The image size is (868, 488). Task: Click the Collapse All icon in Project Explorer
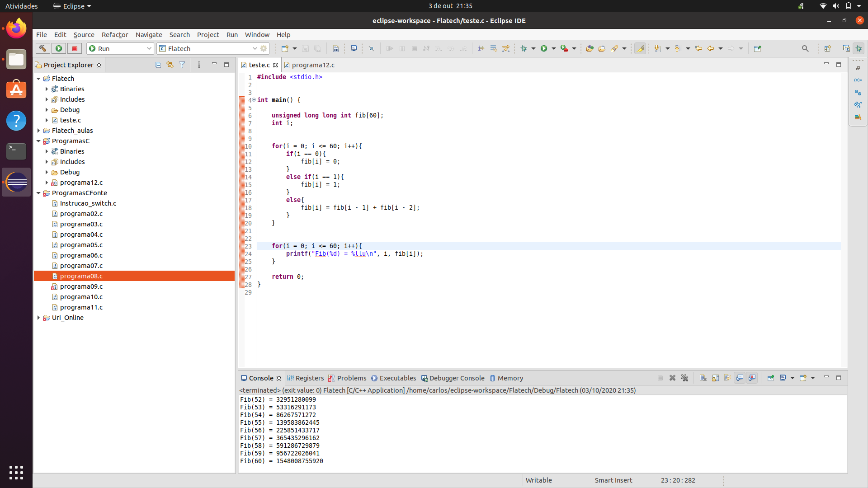[x=158, y=65]
